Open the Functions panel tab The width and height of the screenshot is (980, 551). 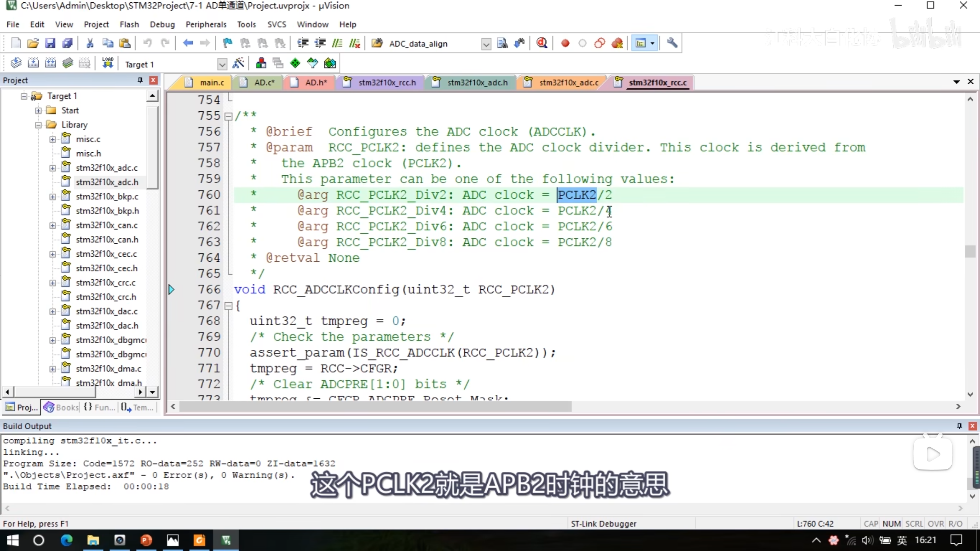pos(100,407)
